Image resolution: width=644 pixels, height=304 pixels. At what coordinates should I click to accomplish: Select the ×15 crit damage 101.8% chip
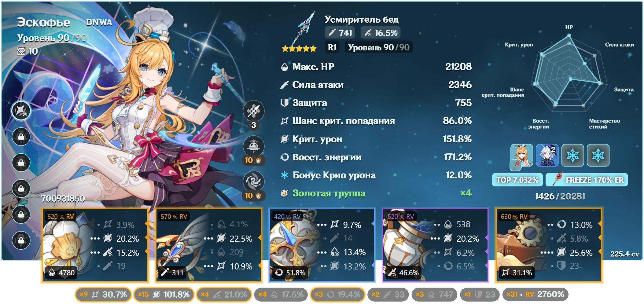tap(164, 295)
